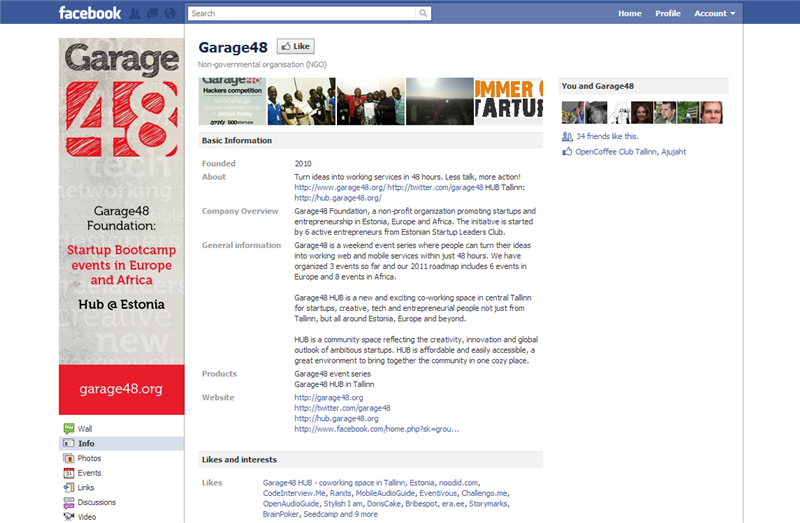Open Profile in top bar

(x=668, y=13)
